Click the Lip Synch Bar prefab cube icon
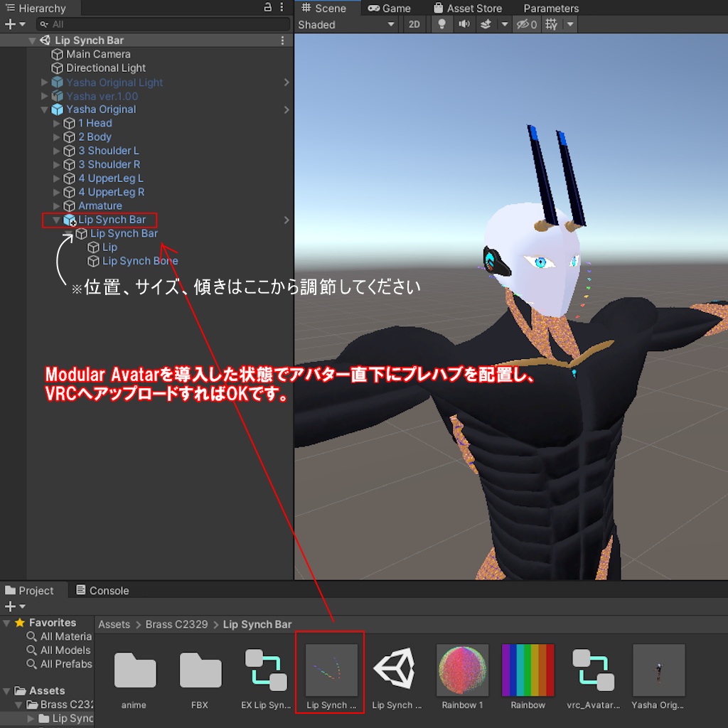728x728 pixels. coord(70,220)
